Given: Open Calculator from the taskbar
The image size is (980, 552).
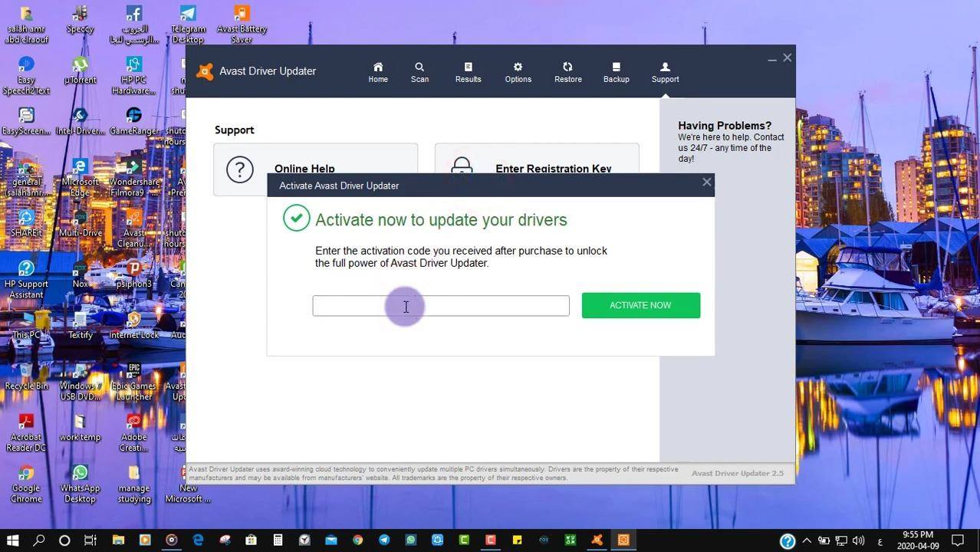Looking at the screenshot, I should pos(278,540).
